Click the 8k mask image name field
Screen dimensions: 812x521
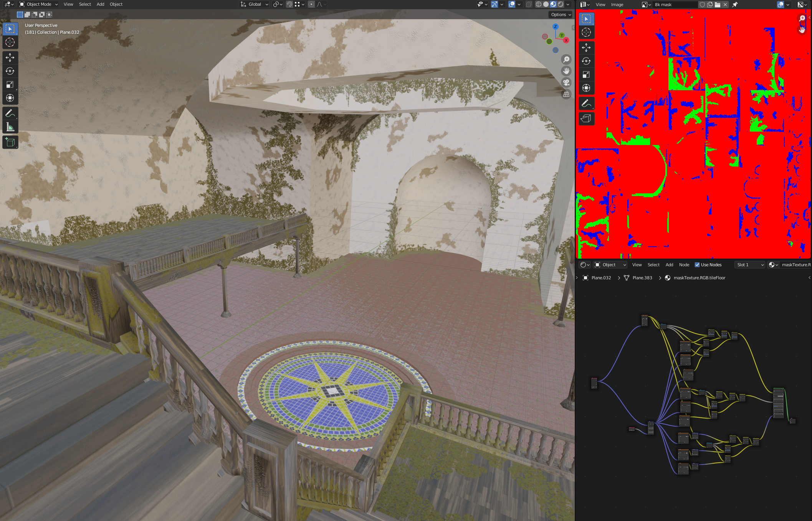pyautogui.click(x=674, y=5)
